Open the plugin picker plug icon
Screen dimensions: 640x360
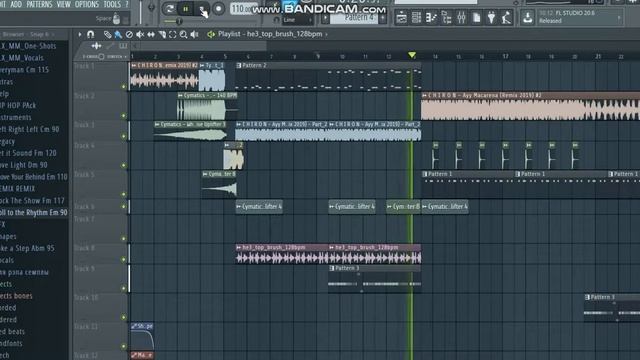491,18
